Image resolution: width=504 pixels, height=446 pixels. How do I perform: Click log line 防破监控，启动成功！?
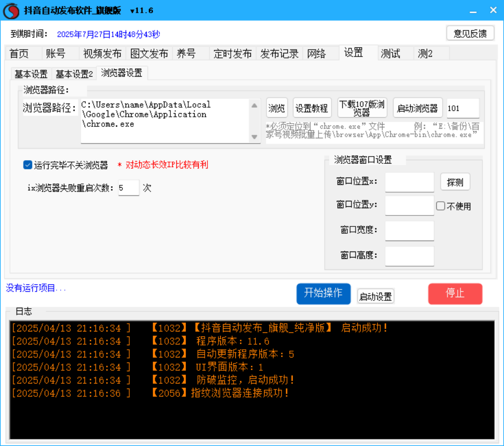coord(153,380)
